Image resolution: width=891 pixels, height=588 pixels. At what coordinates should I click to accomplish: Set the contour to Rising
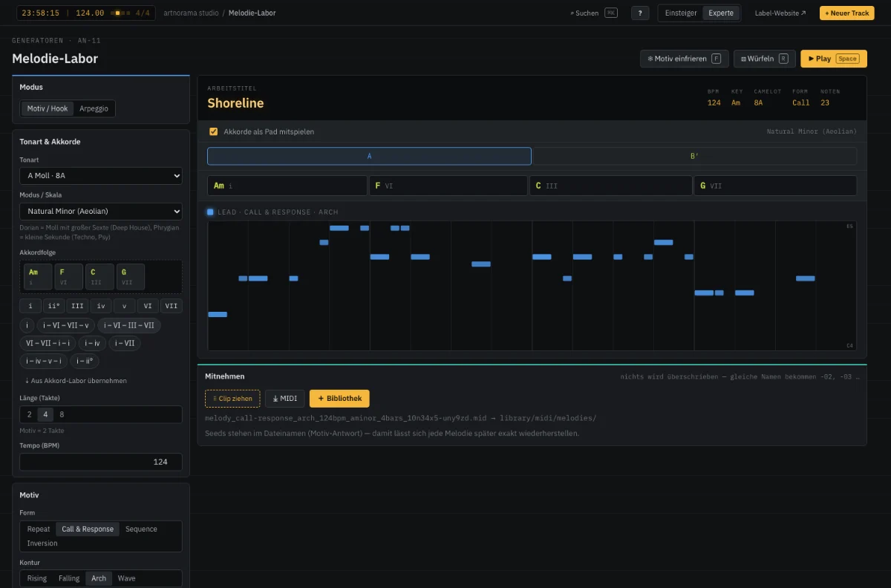37,578
